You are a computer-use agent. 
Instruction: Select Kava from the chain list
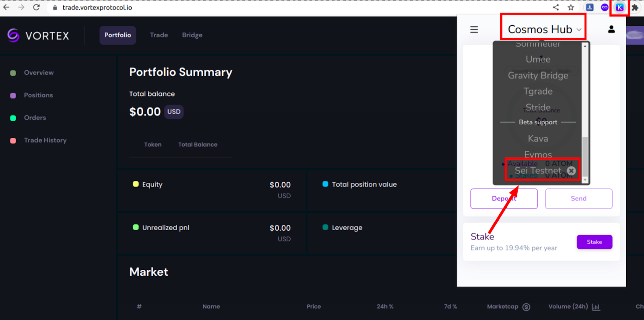pos(538,138)
